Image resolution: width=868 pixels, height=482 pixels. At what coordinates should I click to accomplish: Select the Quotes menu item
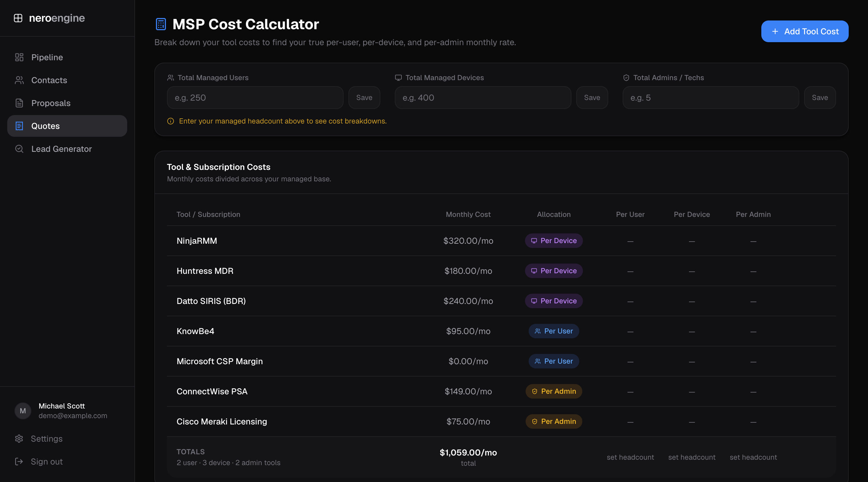(67, 126)
